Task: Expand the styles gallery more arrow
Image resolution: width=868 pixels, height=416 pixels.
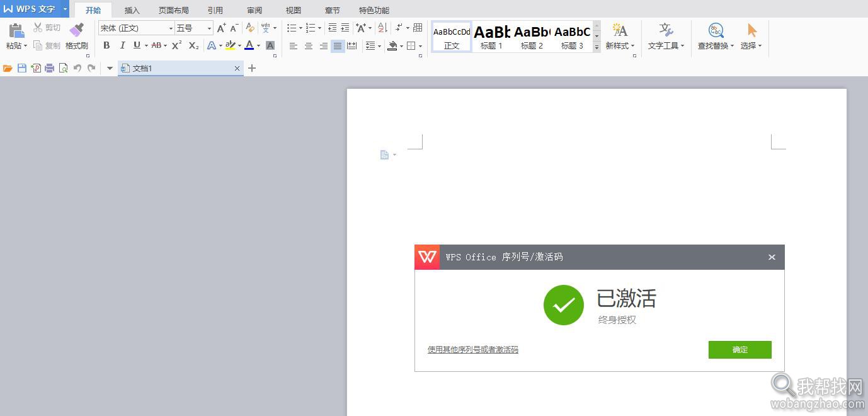Action: 597,47
